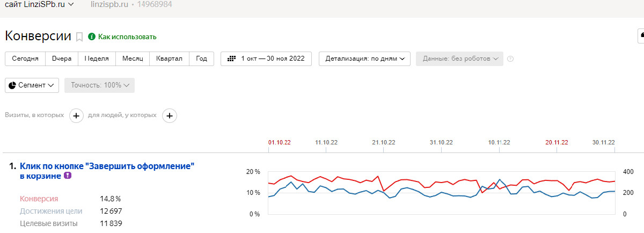Bookmark the Конверсии report

79,37
